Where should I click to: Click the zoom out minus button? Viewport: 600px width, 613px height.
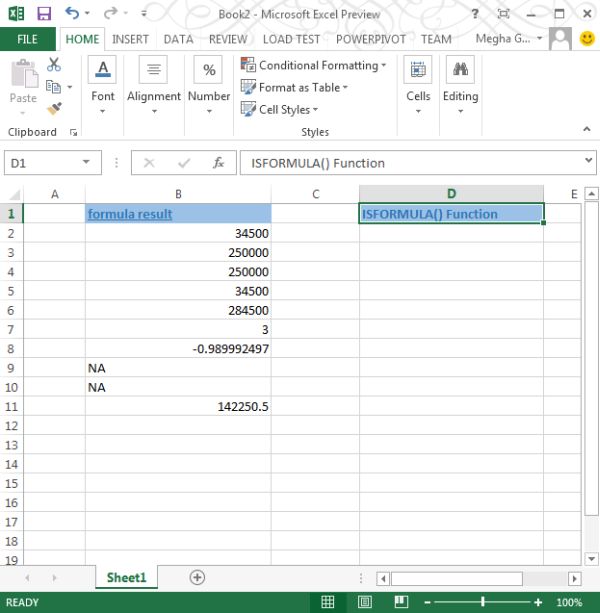(427, 602)
